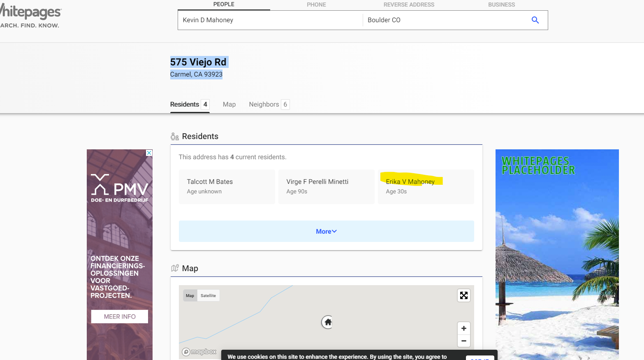Click the 'Age unknown' text

pyautogui.click(x=204, y=191)
